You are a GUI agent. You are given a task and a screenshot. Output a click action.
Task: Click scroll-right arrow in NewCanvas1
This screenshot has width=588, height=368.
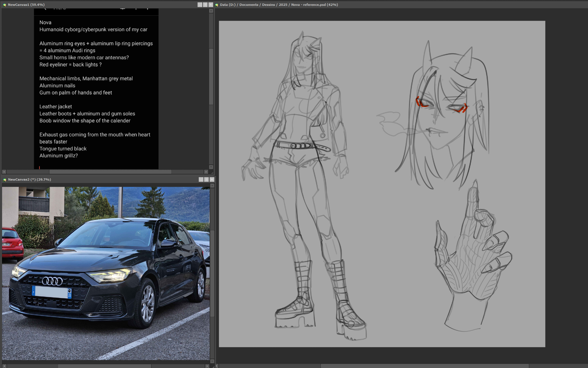[206, 172]
